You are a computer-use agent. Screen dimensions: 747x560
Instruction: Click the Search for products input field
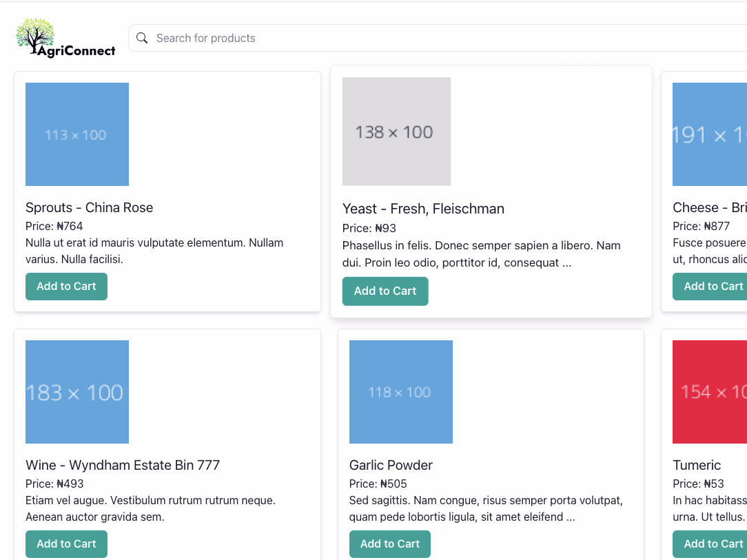pos(276,38)
